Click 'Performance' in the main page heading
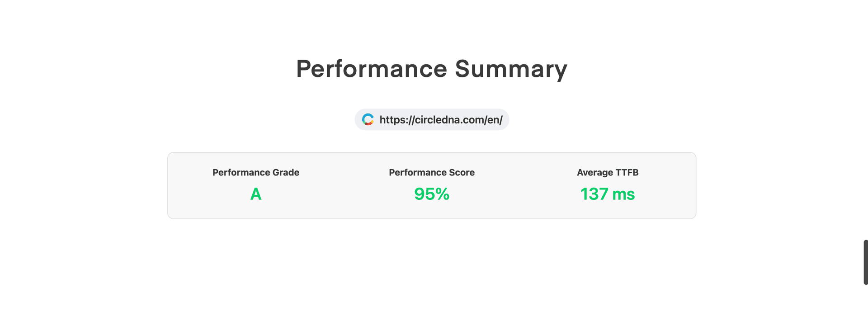 click(x=372, y=69)
